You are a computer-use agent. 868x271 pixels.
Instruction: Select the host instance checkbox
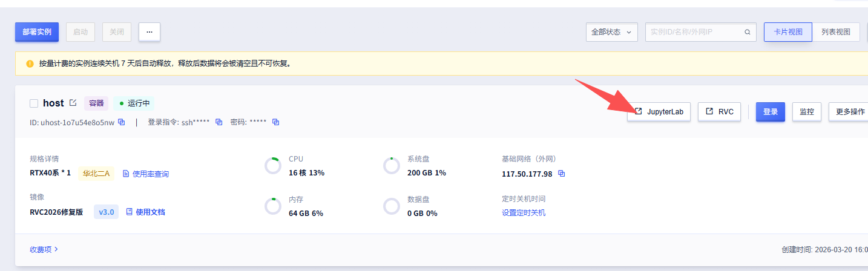[x=34, y=103]
